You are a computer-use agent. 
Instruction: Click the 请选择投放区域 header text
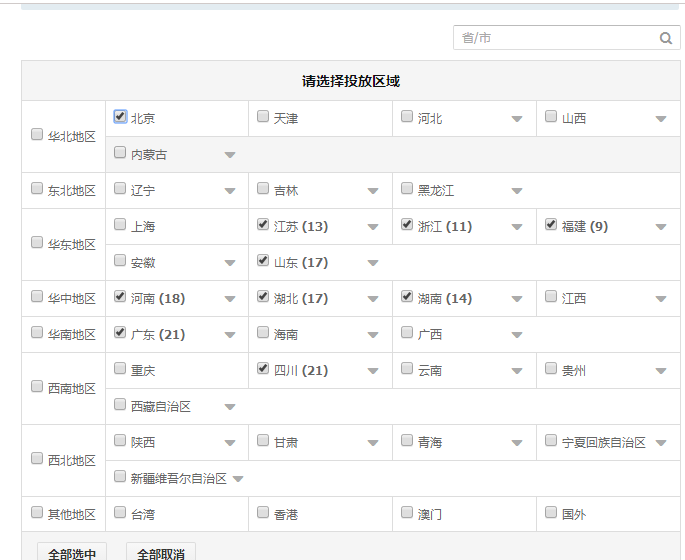tap(351, 81)
